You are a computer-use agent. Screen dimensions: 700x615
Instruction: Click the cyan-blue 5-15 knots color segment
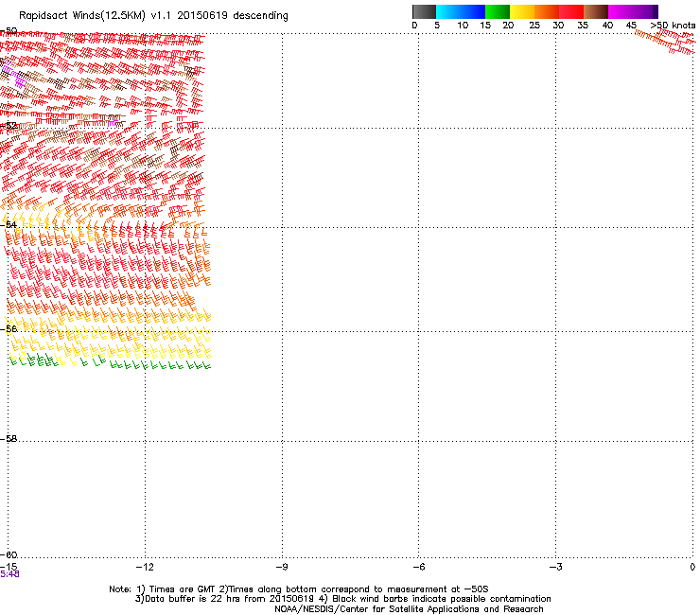461,11
